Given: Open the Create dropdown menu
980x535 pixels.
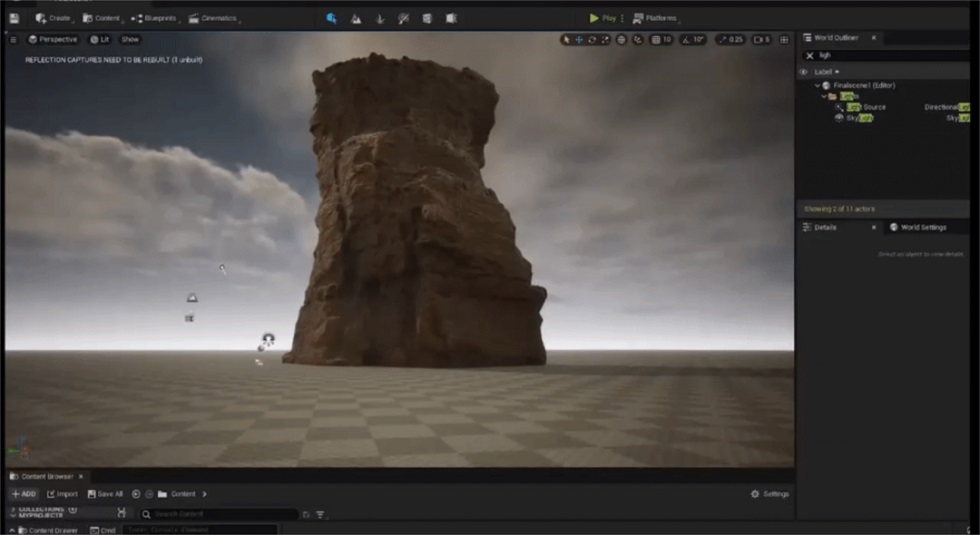Looking at the screenshot, I should (x=53, y=18).
